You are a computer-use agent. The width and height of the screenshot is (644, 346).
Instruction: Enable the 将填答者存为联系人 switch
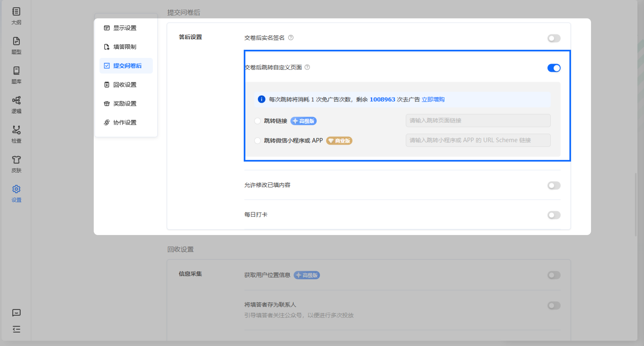coord(554,305)
